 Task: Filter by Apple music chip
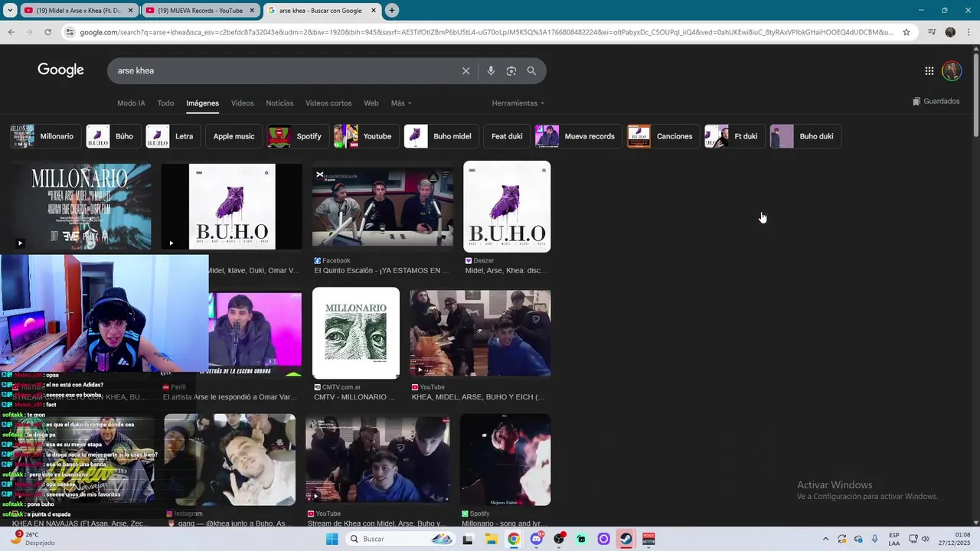234,136
